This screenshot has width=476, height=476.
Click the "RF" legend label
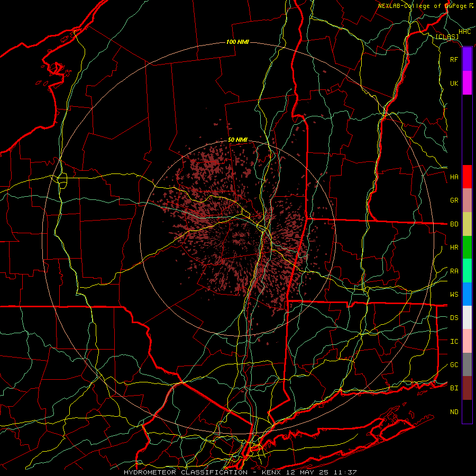pos(454,59)
